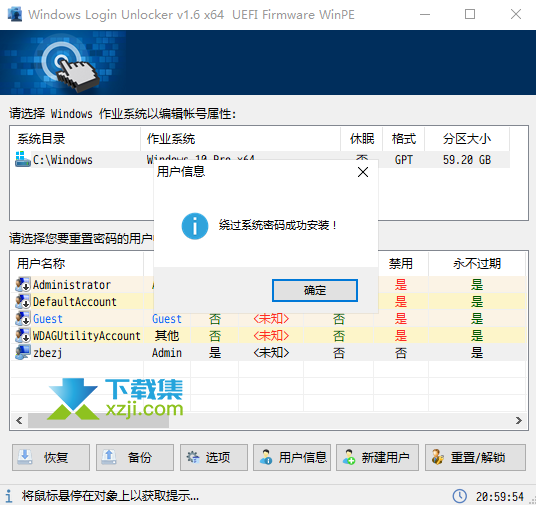Click the WDAGUtilityAccount user icon

tap(23, 335)
